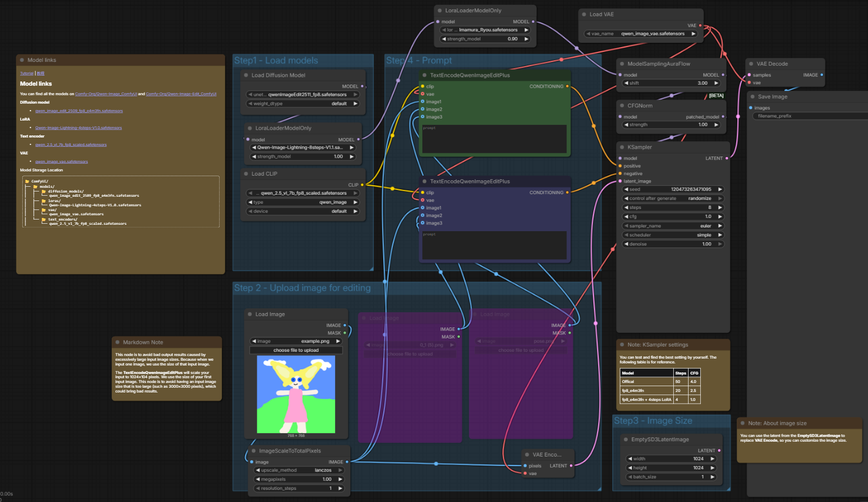
Task: Open the sampler_name dropdown in KSampler
Action: coord(674,226)
